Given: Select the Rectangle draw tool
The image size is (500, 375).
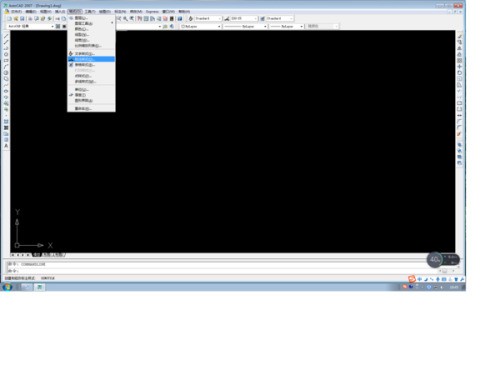Looking at the screenshot, I should [x=6, y=60].
